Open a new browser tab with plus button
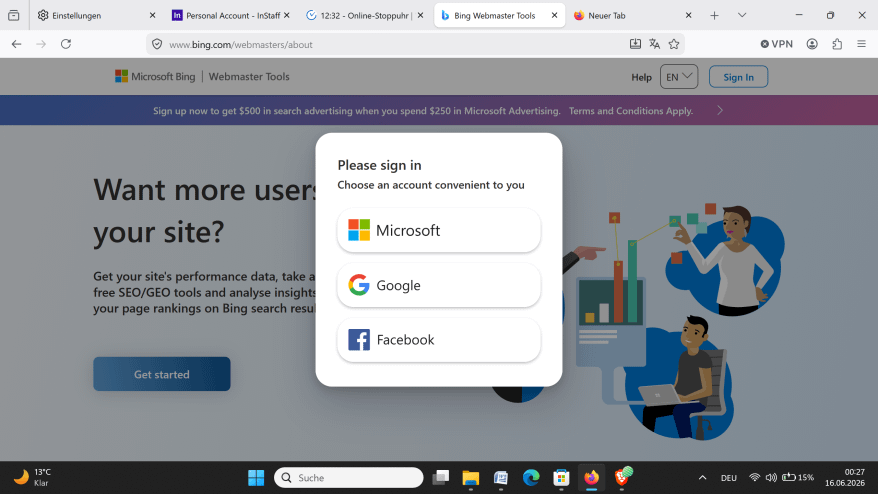 click(714, 16)
